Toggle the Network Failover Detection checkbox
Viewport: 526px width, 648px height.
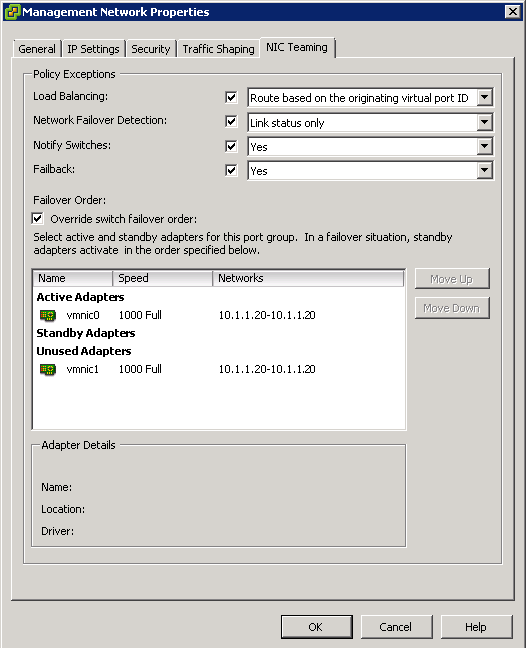coord(231,122)
